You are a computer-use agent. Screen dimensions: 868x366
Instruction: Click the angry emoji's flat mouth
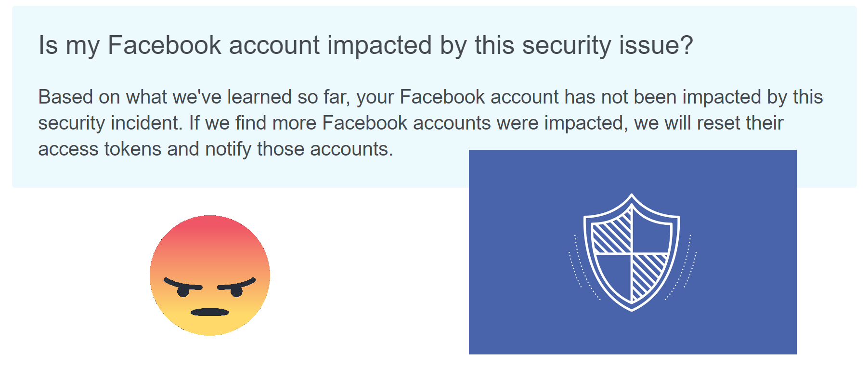coord(210,312)
